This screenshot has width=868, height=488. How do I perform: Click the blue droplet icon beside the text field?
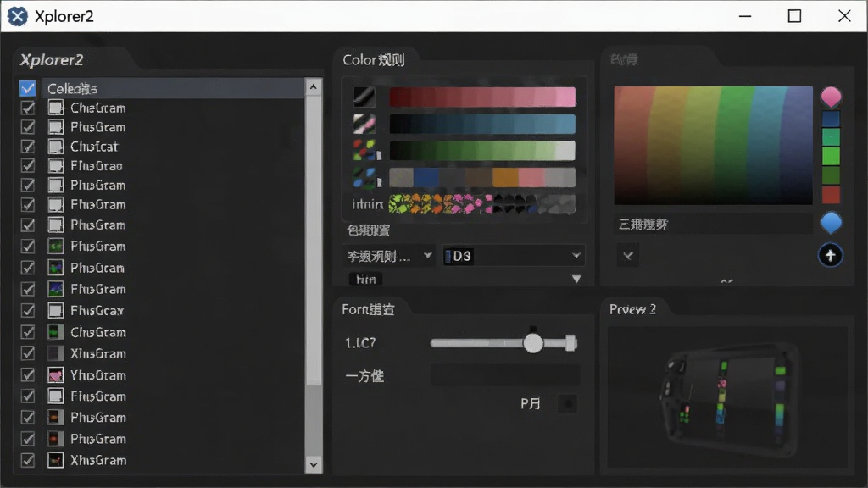(831, 223)
